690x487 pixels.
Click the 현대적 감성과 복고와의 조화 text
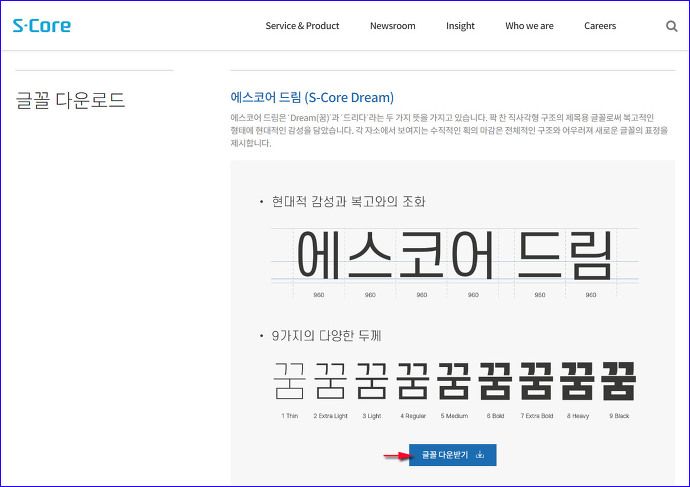tap(349, 201)
